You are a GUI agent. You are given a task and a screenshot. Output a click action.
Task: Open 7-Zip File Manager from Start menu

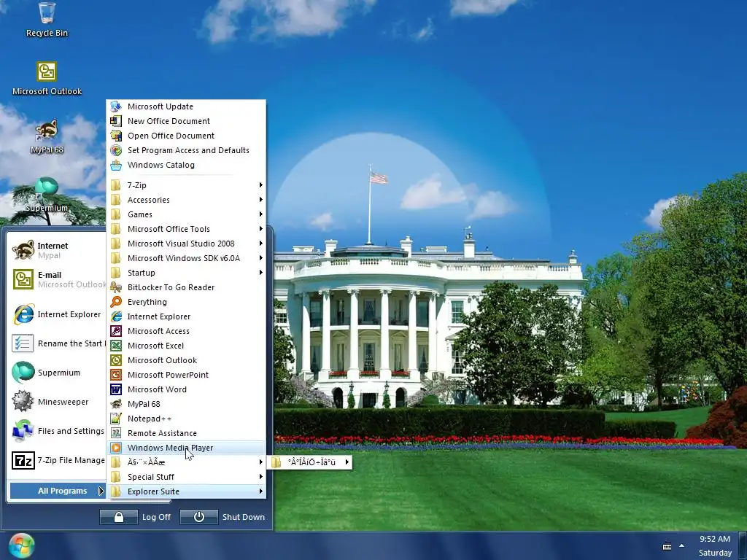(x=57, y=460)
